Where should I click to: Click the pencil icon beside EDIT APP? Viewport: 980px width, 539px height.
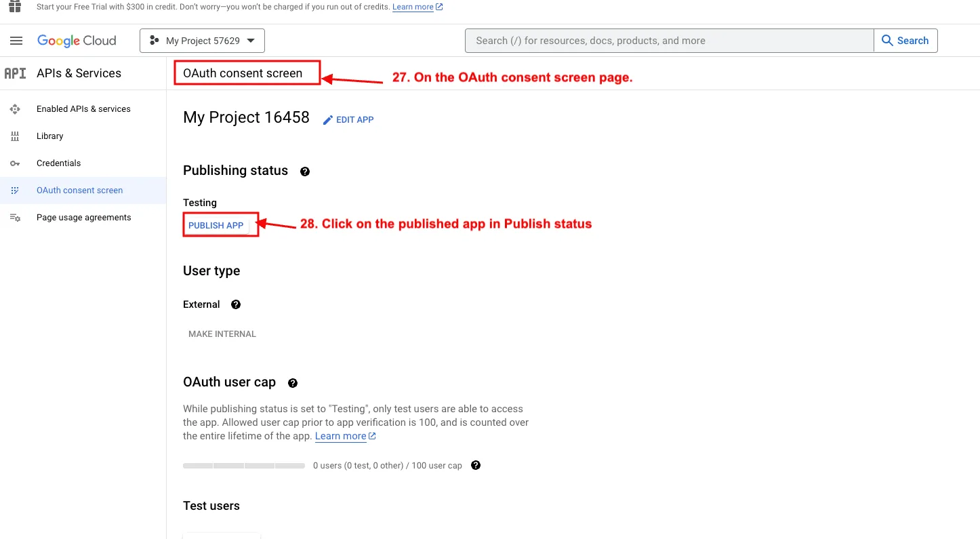pos(328,120)
